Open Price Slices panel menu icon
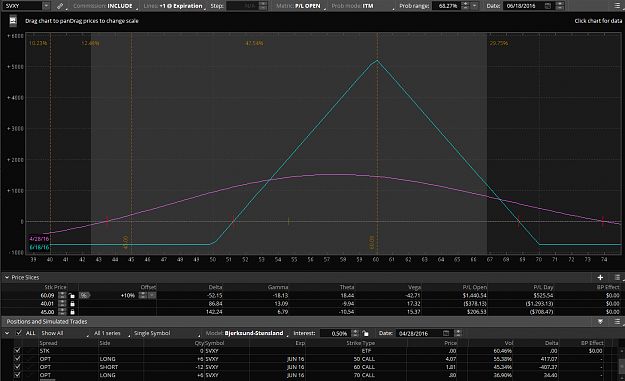Image resolution: width=625 pixels, height=381 pixels. tap(617, 277)
